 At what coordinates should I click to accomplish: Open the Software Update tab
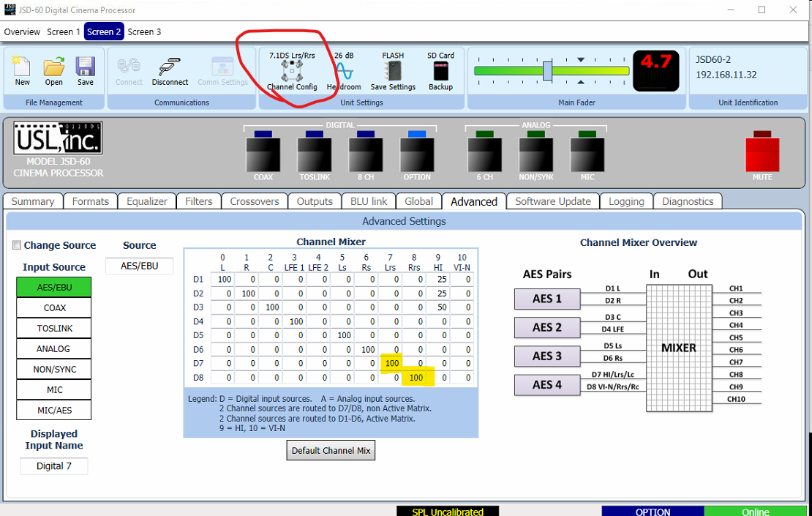553,201
